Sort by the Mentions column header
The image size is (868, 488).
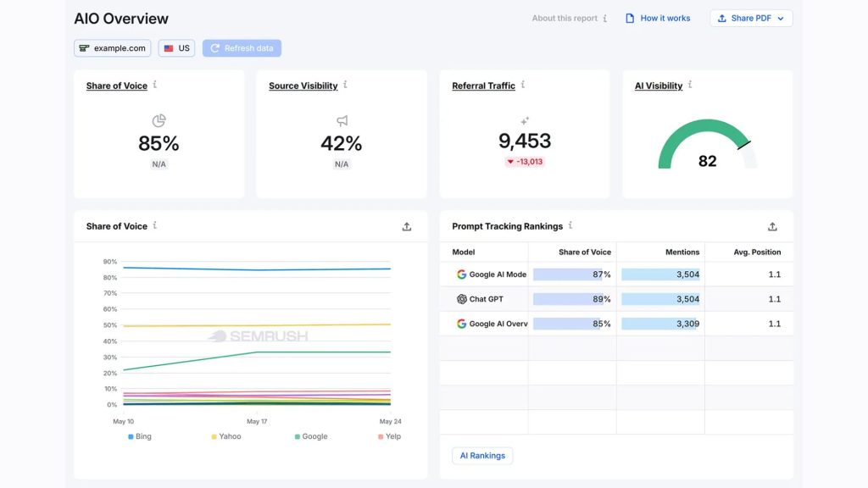click(x=682, y=252)
